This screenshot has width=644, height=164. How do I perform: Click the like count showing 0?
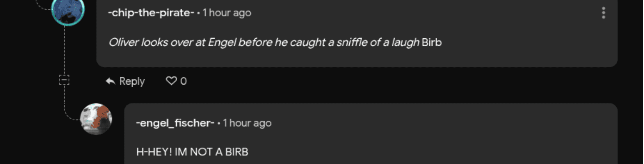click(x=183, y=81)
